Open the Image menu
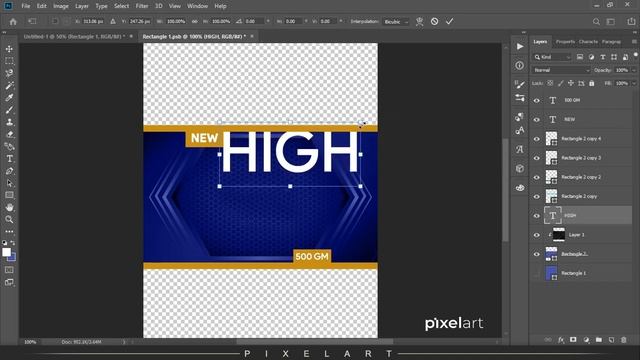This screenshot has width=640, height=360. point(61,6)
